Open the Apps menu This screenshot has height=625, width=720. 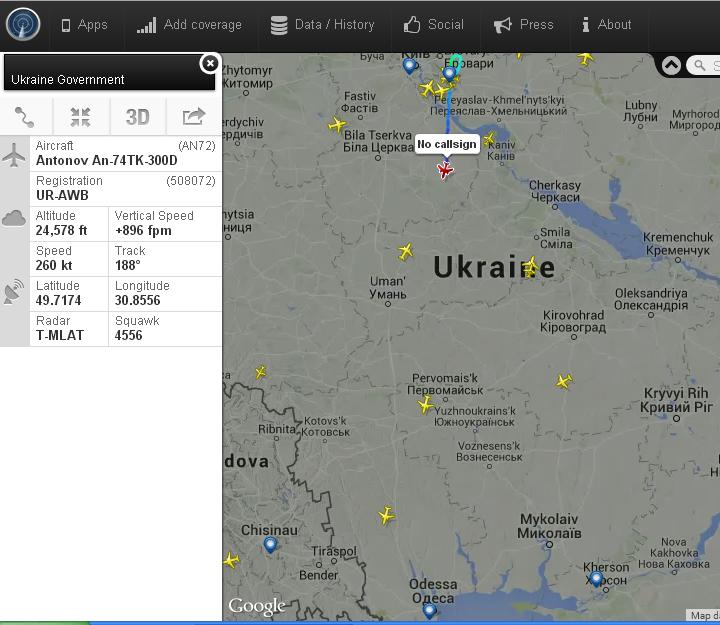click(x=84, y=25)
